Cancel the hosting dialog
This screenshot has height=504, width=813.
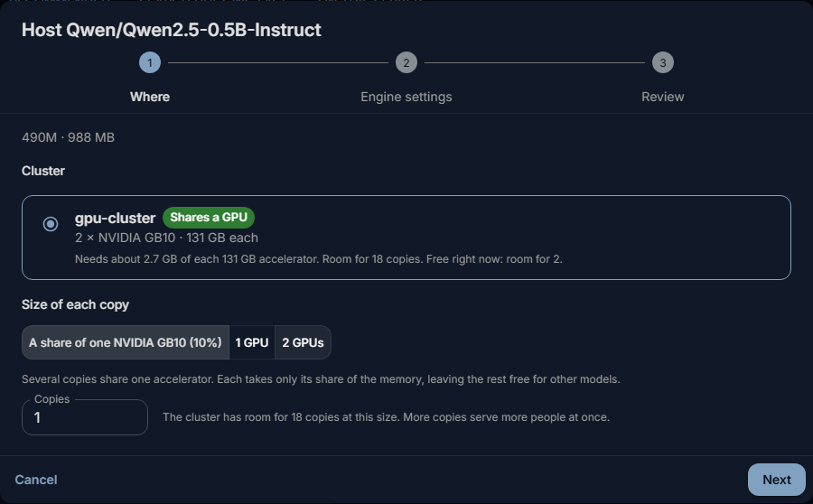click(x=36, y=480)
